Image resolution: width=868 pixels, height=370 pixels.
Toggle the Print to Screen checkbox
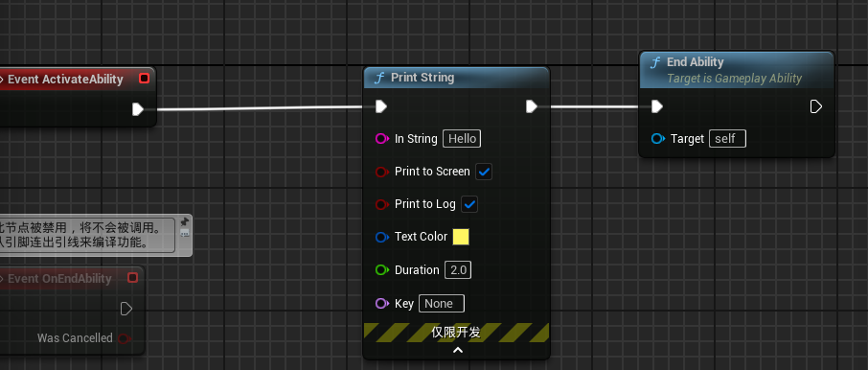484,172
